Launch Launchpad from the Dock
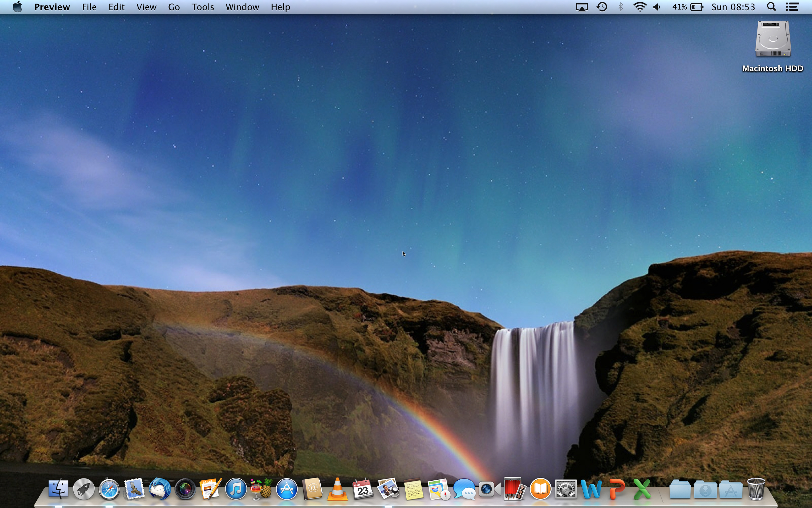The height and width of the screenshot is (508, 812). pyautogui.click(x=84, y=489)
